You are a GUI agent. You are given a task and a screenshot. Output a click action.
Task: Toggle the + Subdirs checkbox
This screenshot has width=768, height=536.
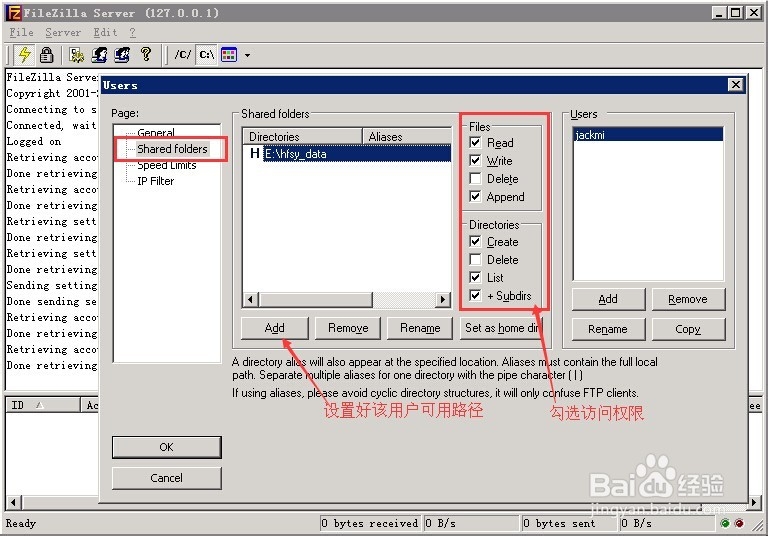(x=475, y=295)
